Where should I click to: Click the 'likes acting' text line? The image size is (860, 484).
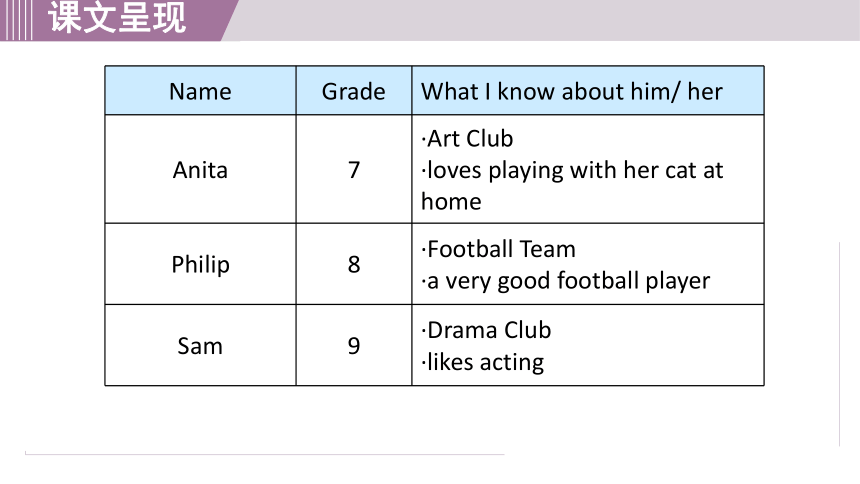tap(483, 362)
